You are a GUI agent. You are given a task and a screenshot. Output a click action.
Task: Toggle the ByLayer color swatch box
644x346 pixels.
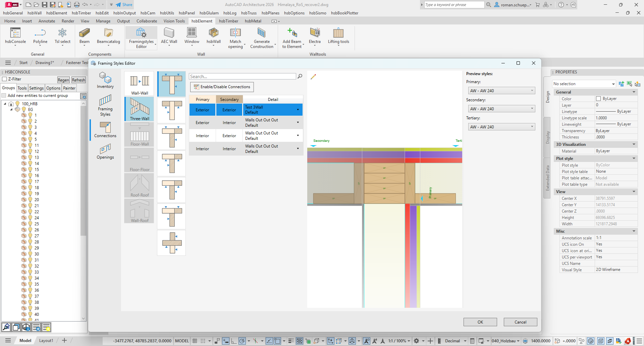[598, 99]
